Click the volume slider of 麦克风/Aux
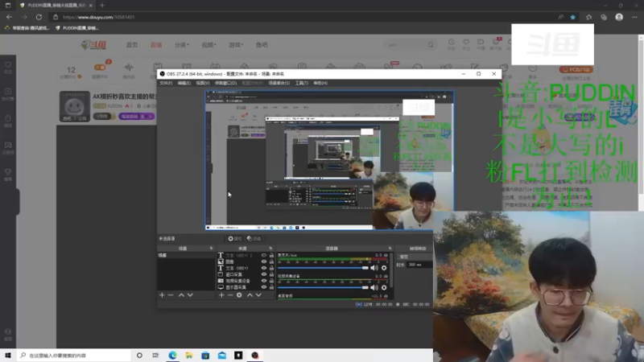The width and height of the screenshot is (644, 362). point(324,268)
